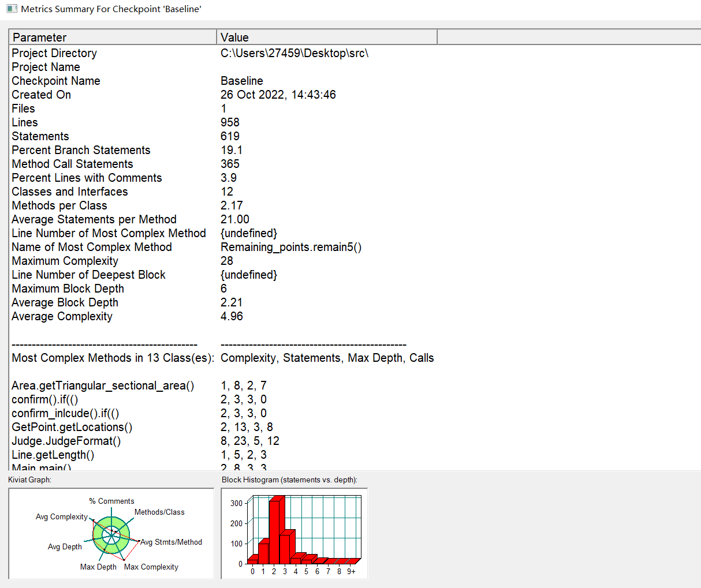The width and height of the screenshot is (701, 588).
Task: Select the Judge.JudgeFormat() row
Action: pyautogui.click(x=66, y=441)
